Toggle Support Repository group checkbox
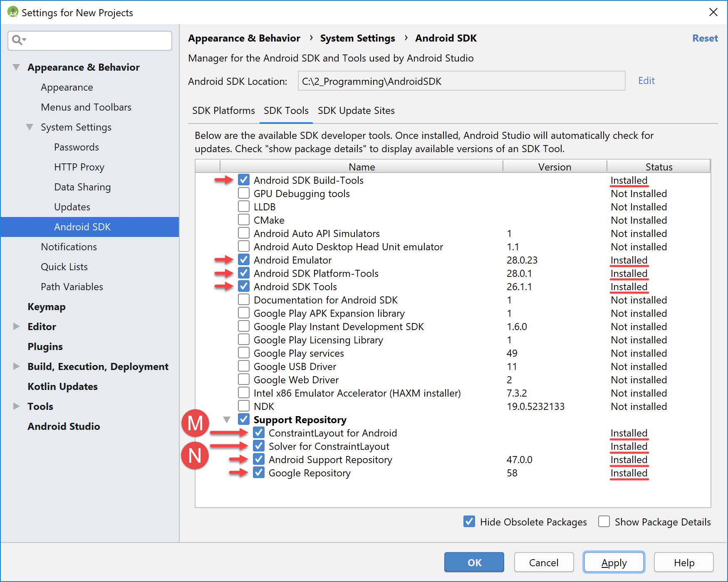Viewport: 728px width, 582px height. (244, 419)
